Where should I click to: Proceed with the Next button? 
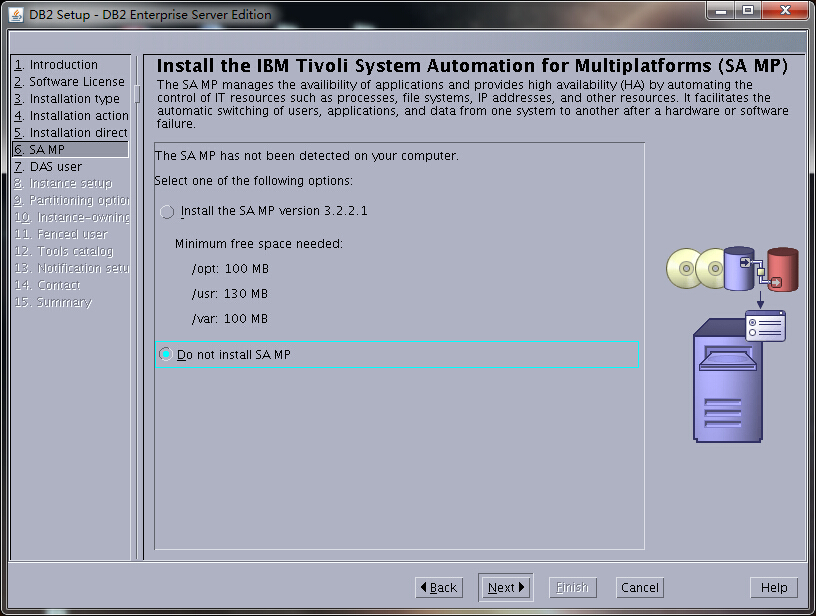pos(506,587)
